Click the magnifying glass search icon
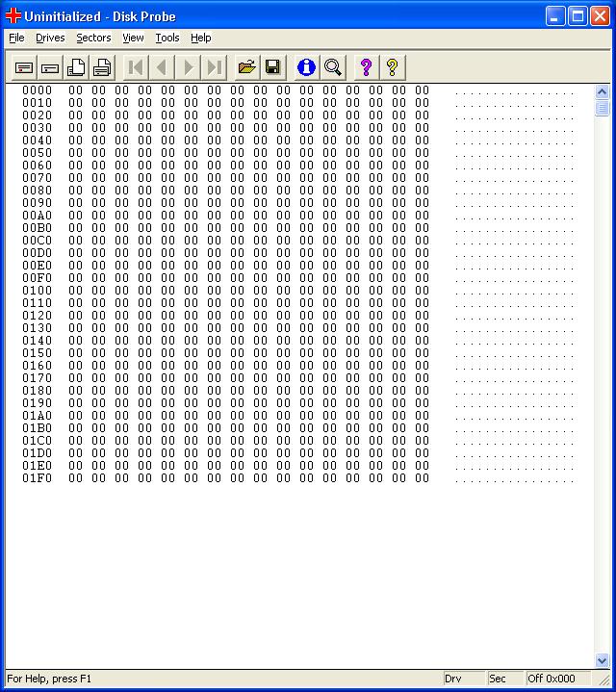Image resolution: width=616 pixels, height=692 pixels. [x=333, y=67]
